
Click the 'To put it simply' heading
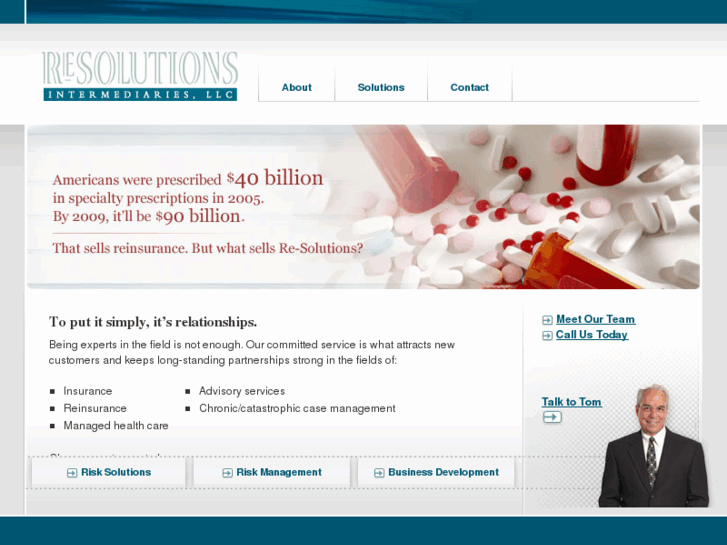[153, 322]
